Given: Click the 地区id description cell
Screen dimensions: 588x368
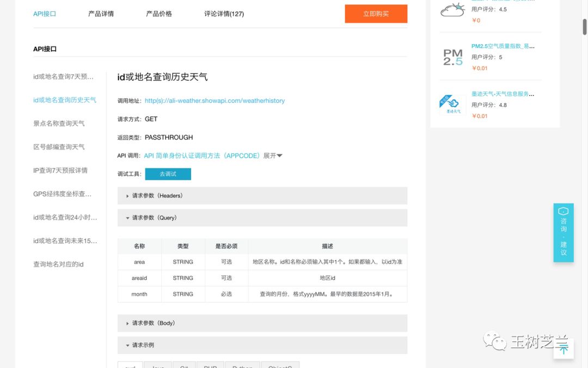Looking at the screenshot, I should point(328,278).
